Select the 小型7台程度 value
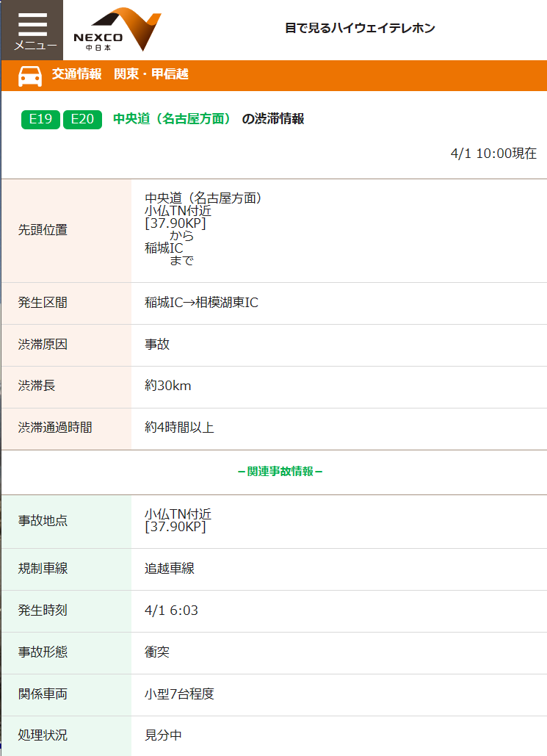The height and width of the screenshot is (756, 547). point(179,694)
